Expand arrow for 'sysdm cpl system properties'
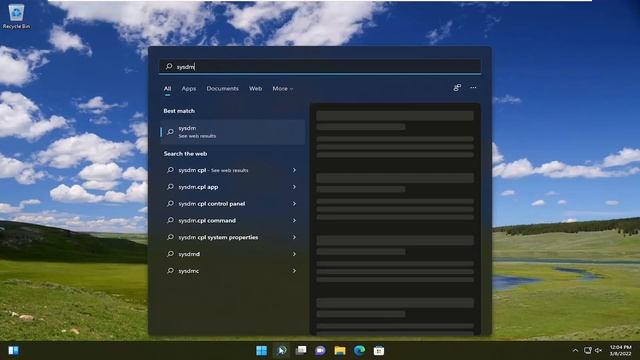The height and width of the screenshot is (360, 640). click(x=294, y=237)
